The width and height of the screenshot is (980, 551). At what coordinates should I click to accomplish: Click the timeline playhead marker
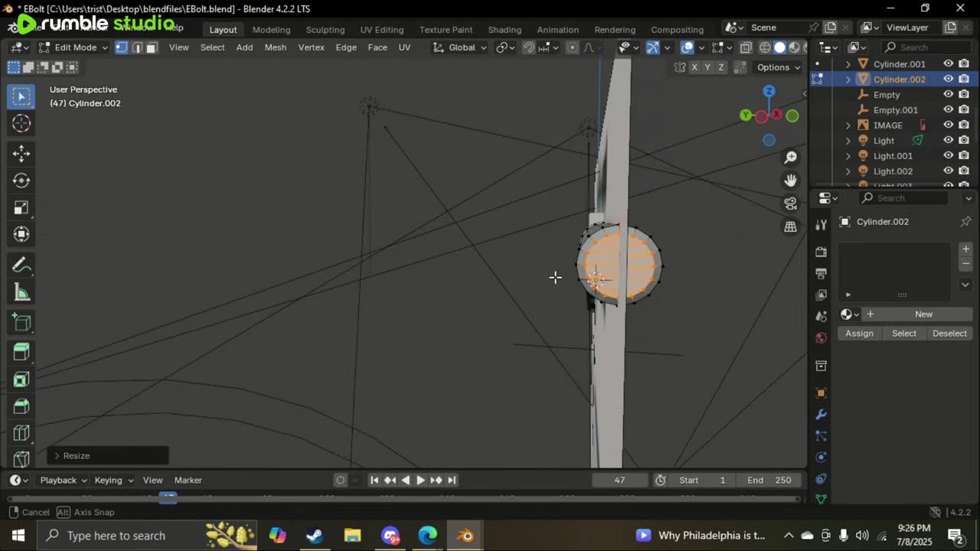tap(168, 497)
